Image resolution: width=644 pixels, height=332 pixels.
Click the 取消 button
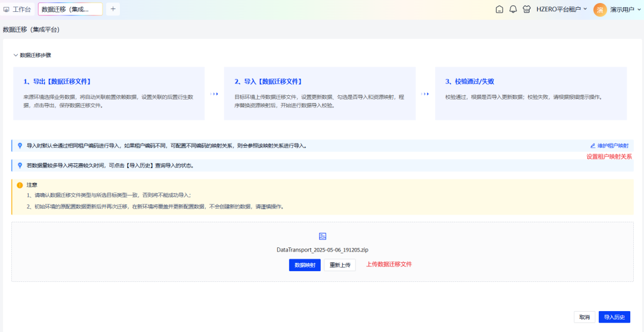[x=584, y=317]
